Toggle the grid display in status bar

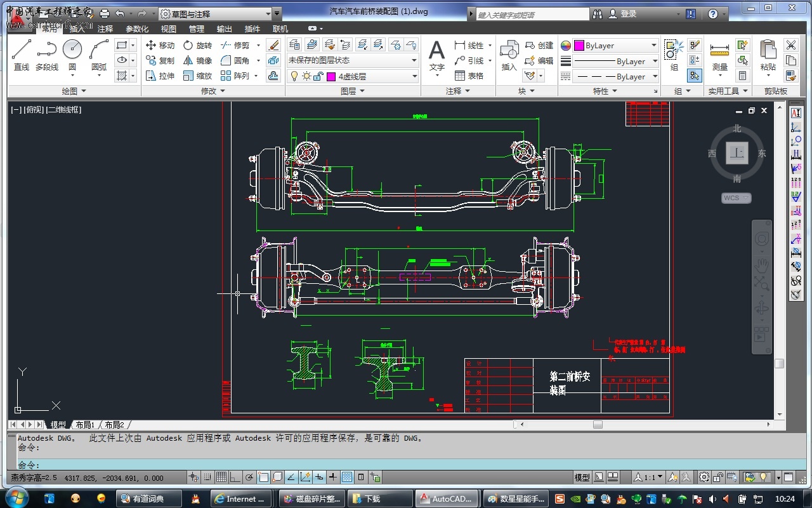(x=221, y=478)
